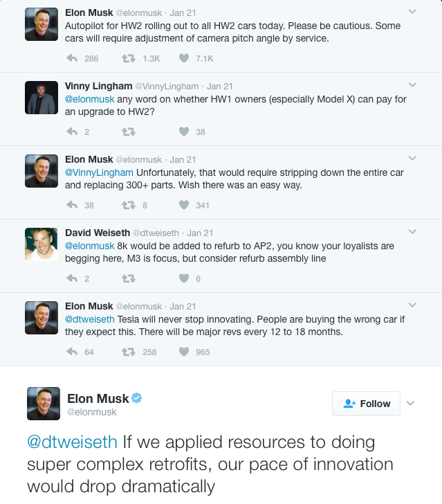Viewport: 442px width, 504px height.
Task: Like the Autopilot HW2 tweet with 7.1K likes
Action: click(184, 59)
